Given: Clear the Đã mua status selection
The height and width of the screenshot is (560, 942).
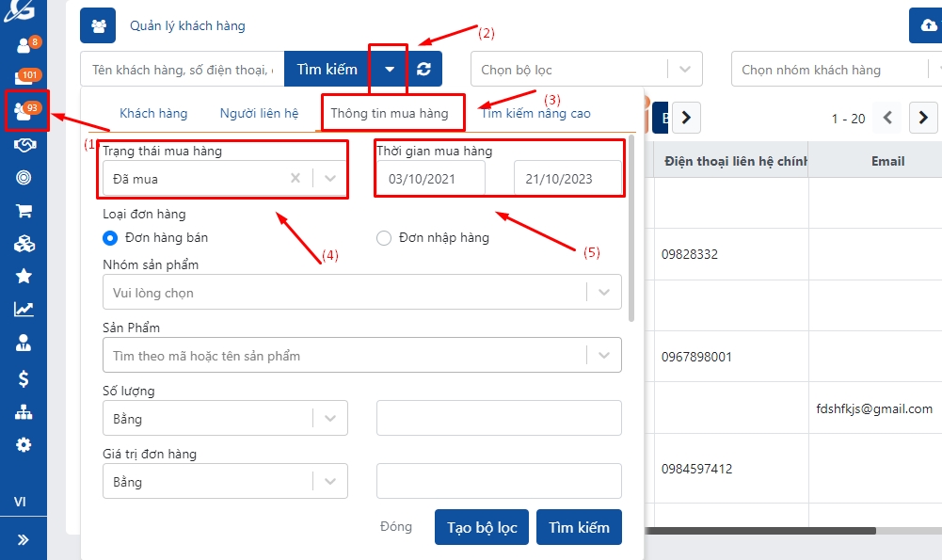Looking at the screenshot, I should 295,178.
